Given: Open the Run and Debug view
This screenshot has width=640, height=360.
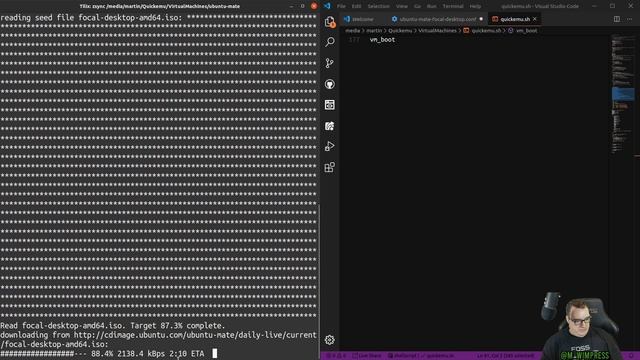Looking at the screenshot, I should (x=330, y=147).
